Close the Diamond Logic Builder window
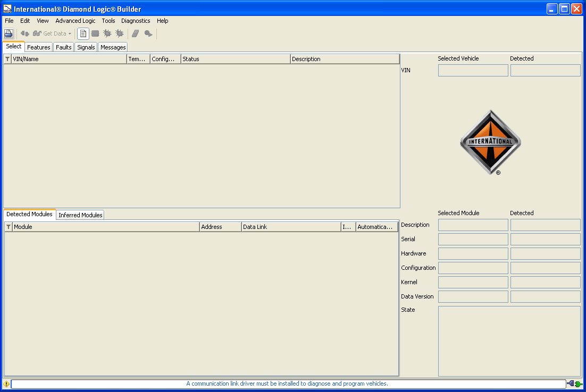Screen dimensions: 586x392 [576, 8]
